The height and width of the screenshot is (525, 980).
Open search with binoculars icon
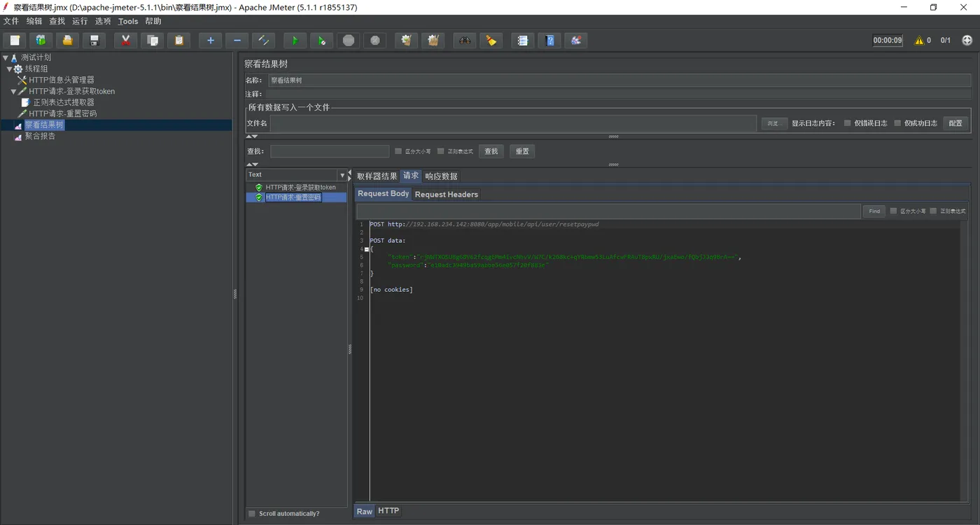click(x=465, y=40)
